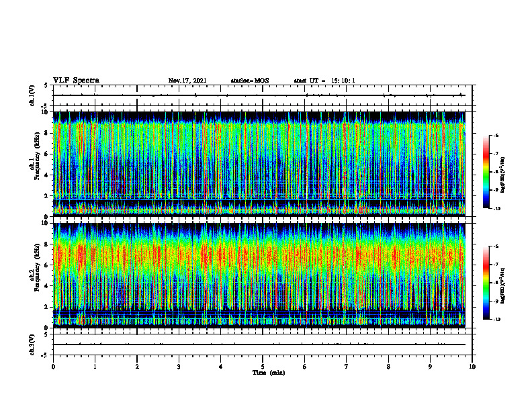Viewport: 532px width, 411px height.
Task: Click the "1" time axis tick label
Action: [x=95, y=367]
